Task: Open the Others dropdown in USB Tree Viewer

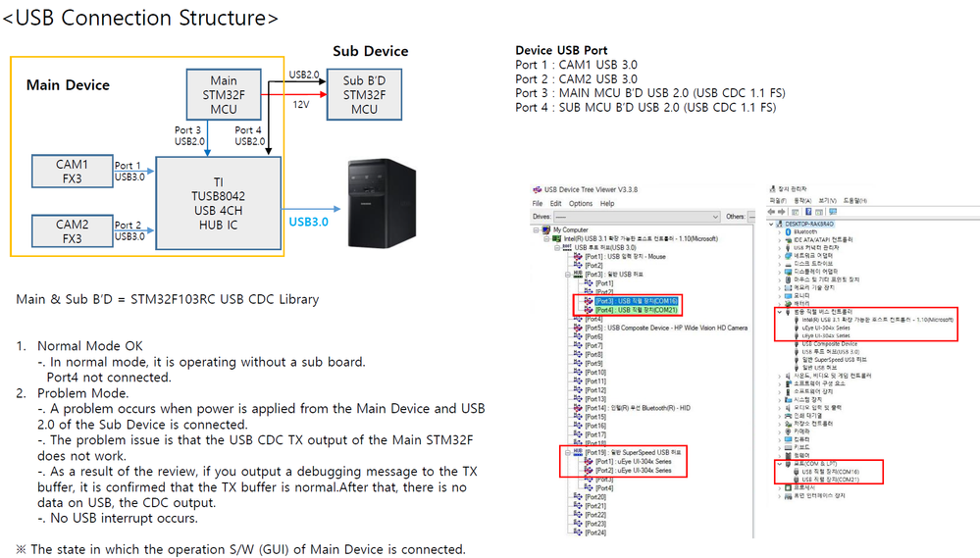Action: coord(751,217)
